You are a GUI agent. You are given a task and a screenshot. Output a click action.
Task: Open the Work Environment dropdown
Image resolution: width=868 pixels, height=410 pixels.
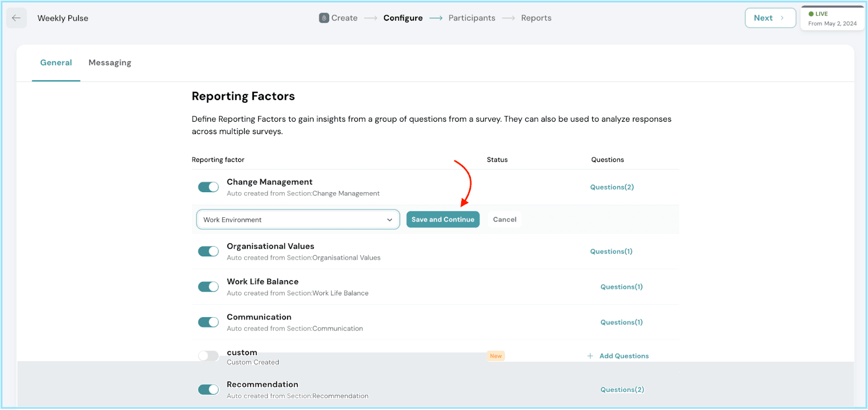pos(298,220)
